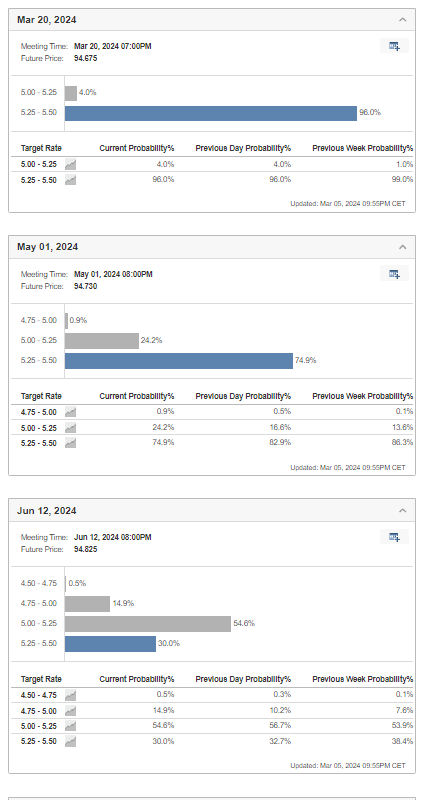Select the 54.6% gray bar in Jun 12 chart
Image resolution: width=425 pixels, height=800 pixels.
tap(147, 623)
